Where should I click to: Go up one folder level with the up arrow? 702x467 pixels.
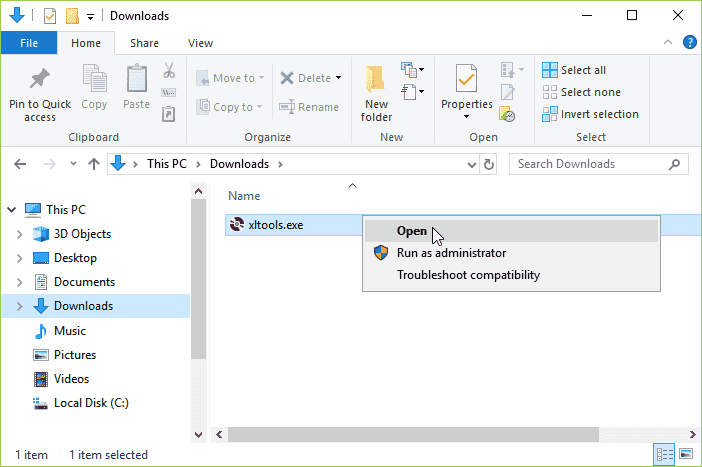point(94,164)
